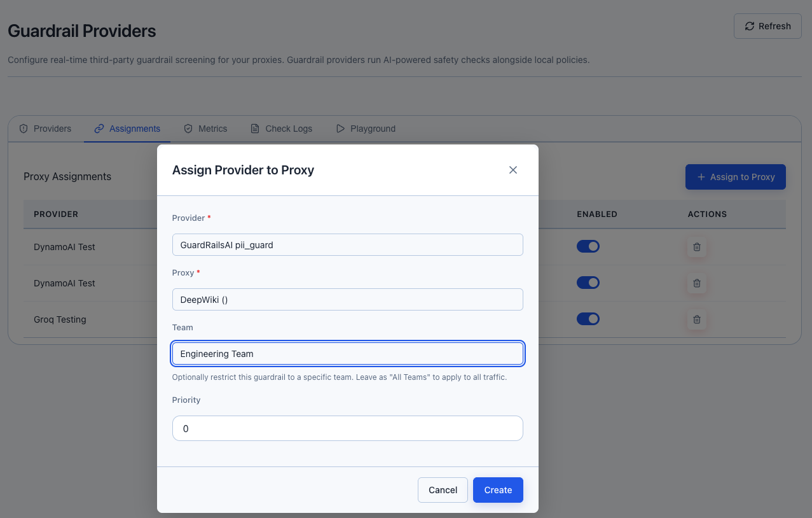Screen dimensions: 812x518
Task: Click the refresh arrows icon
Action: coord(750,26)
